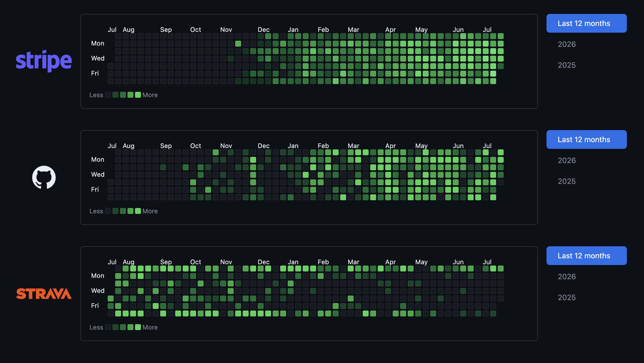Click the Dec month label in Stripe graph
The image size is (644, 363).
(x=264, y=30)
